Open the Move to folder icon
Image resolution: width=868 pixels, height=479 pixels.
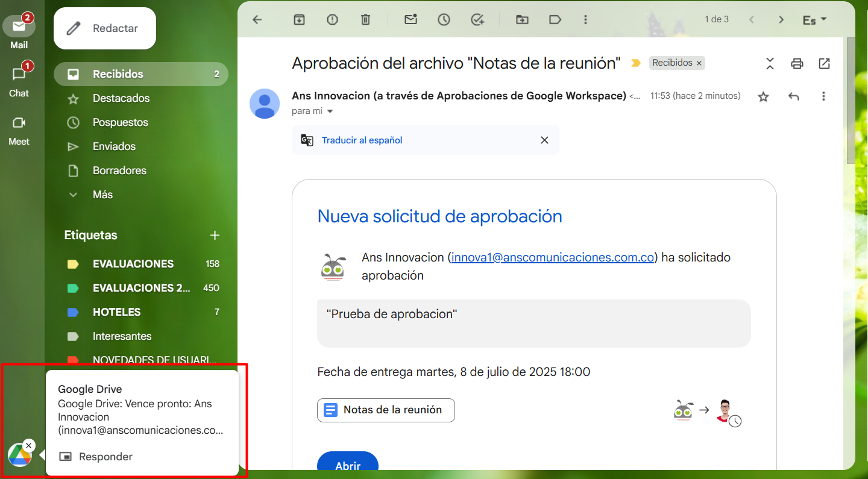[522, 20]
